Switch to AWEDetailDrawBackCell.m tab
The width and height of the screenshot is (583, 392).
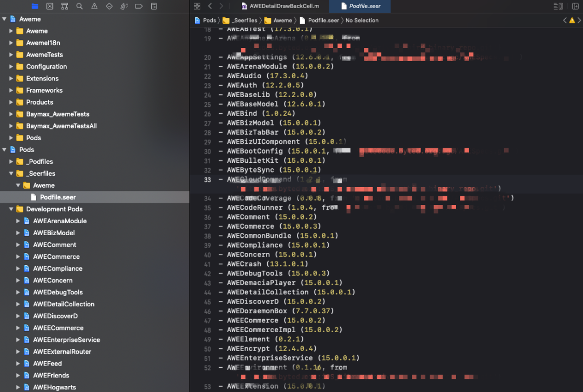point(280,6)
